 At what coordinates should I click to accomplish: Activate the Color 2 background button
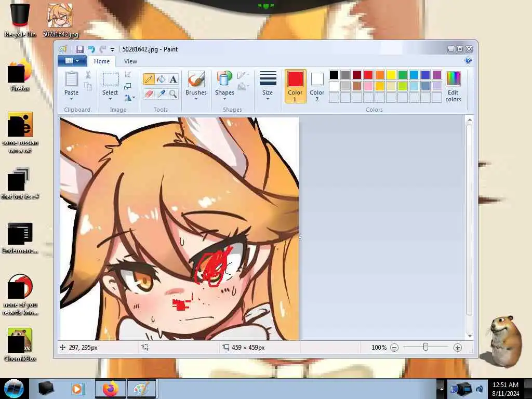coord(317,86)
